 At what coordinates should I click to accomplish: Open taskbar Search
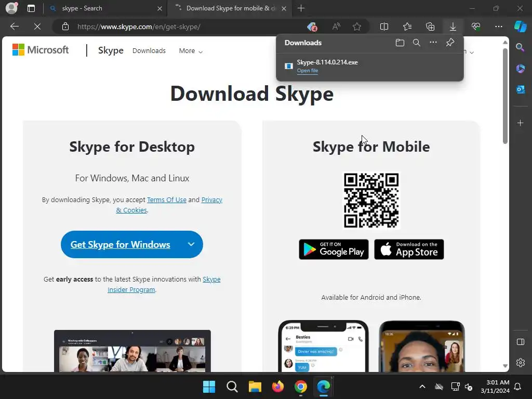[232, 387]
